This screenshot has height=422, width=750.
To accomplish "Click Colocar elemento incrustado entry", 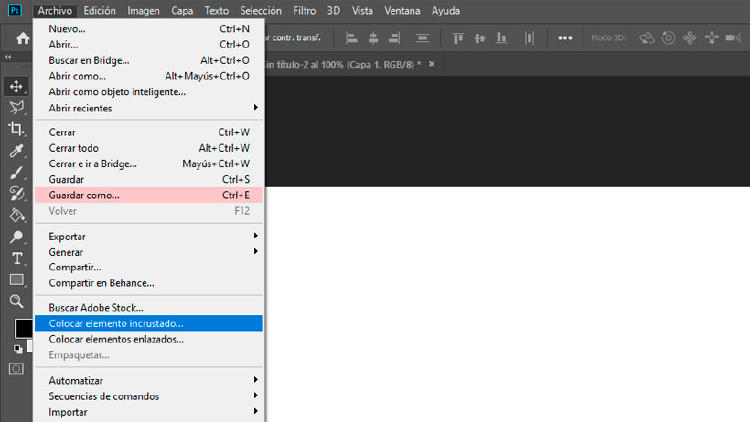I will pos(116,323).
